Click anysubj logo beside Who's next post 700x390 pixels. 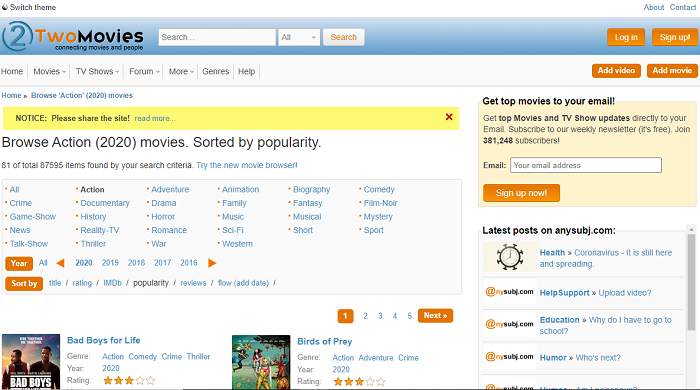509,357
